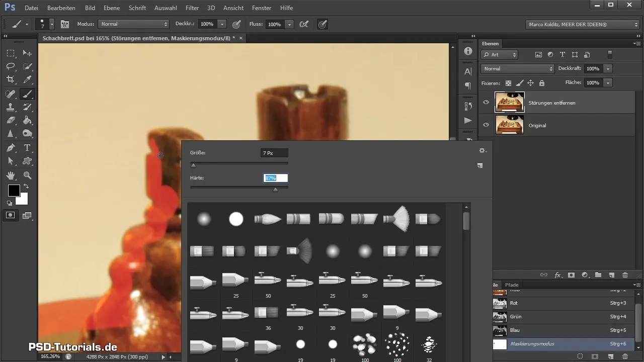Toggle layer filtering on or off

pos(610,54)
